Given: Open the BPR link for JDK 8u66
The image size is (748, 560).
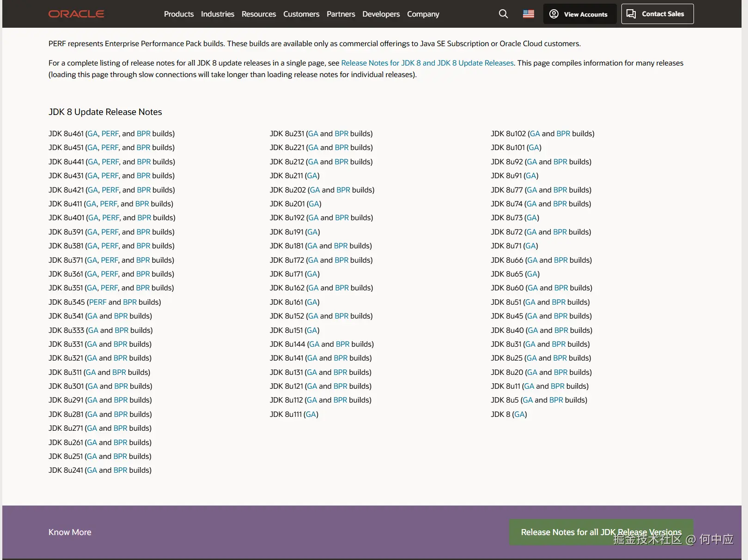Looking at the screenshot, I should point(561,260).
